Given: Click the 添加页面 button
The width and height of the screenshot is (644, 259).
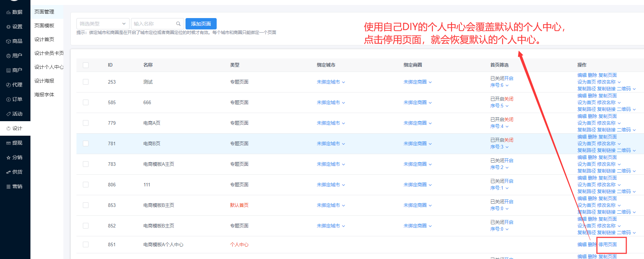Looking at the screenshot, I should point(201,24).
